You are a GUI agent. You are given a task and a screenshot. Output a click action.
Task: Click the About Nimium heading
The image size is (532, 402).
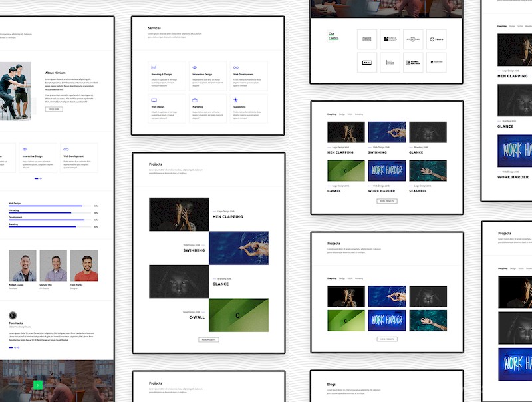[x=55, y=73]
